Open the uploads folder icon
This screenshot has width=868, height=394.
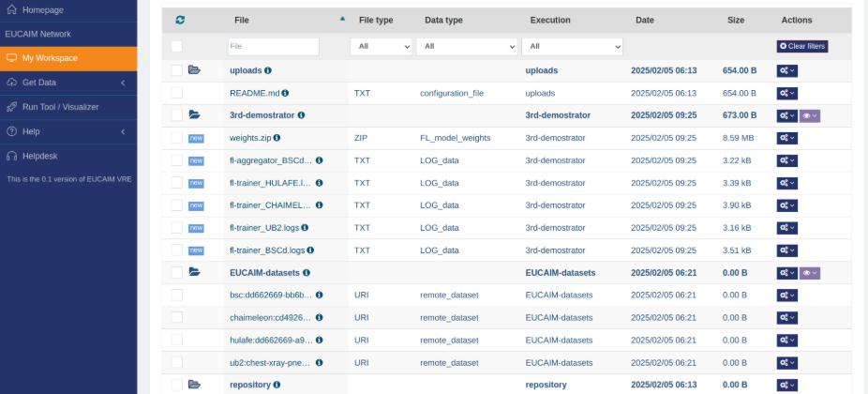(195, 70)
